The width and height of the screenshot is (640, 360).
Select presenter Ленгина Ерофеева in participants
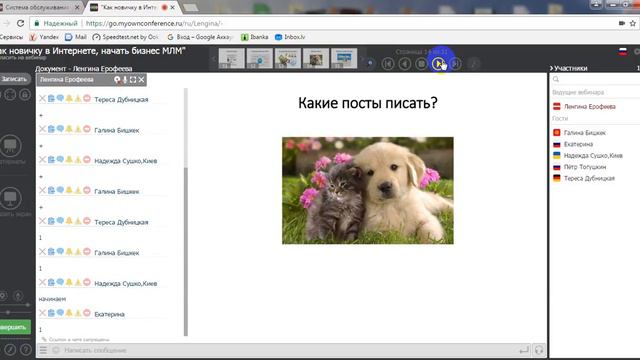click(x=589, y=107)
